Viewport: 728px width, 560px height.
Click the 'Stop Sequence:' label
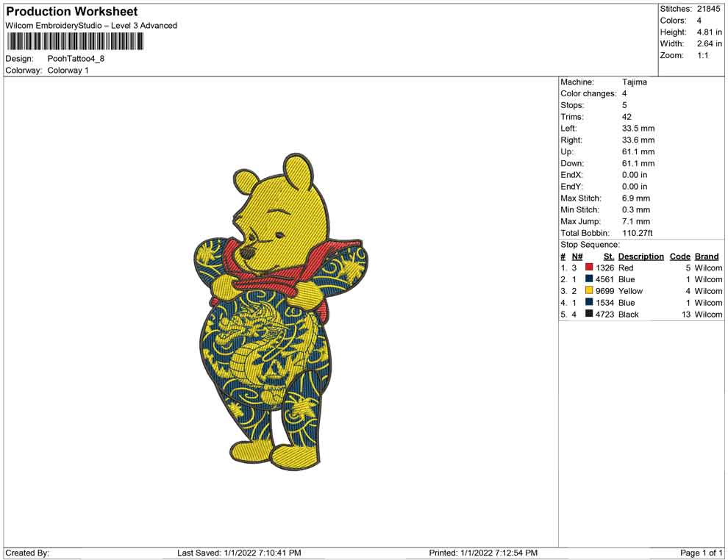pyautogui.click(x=590, y=245)
